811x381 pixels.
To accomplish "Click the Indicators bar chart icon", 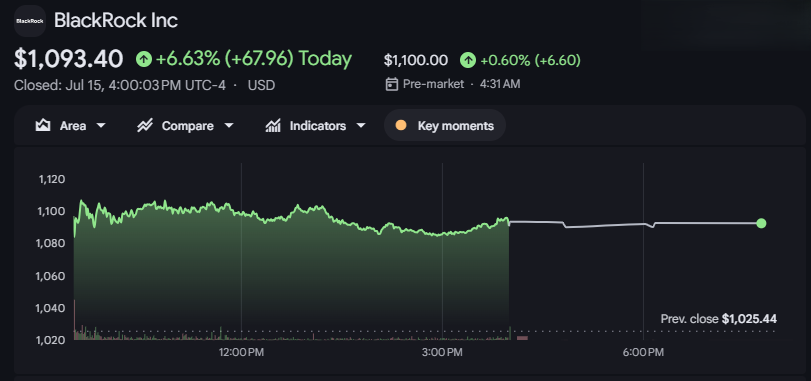I will (x=273, y=126).
